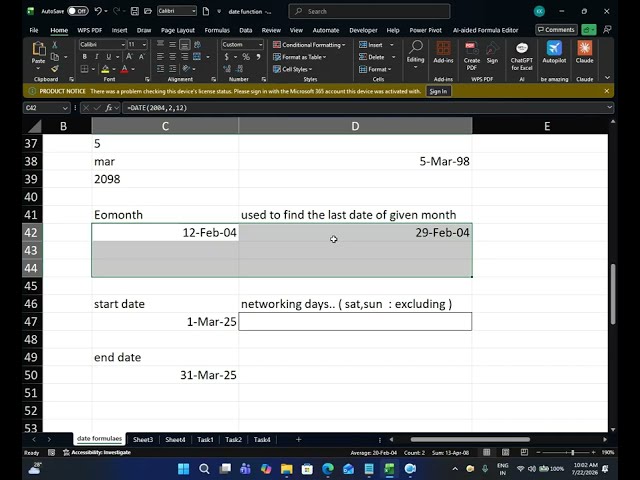Screen dimensions: 640x480
Task: Click Accessibility: Investigate in status bar
Action: tap(97, 452)
